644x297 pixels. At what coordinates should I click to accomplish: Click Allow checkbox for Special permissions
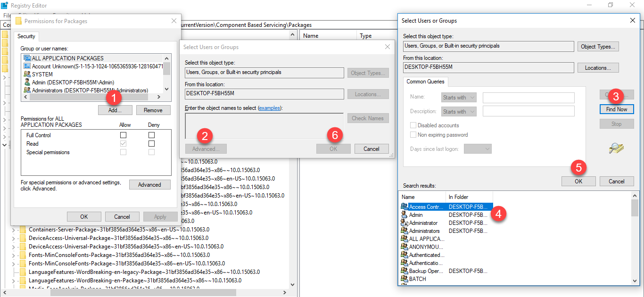[x=124, y=152]
